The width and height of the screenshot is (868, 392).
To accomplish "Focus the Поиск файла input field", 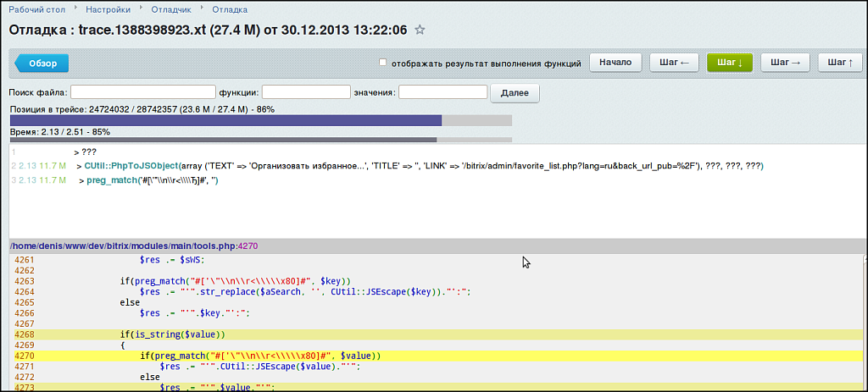I will coord(142,92).
